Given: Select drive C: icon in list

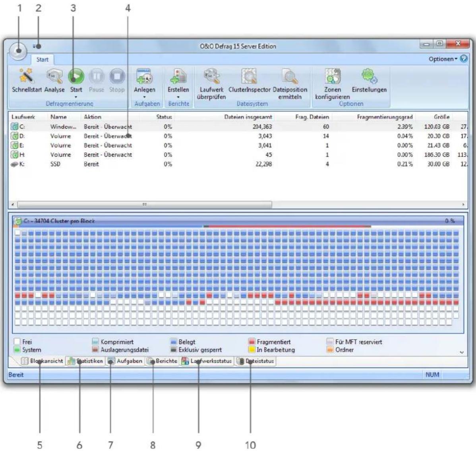Looking at the screenshot, I should (15, 126).
